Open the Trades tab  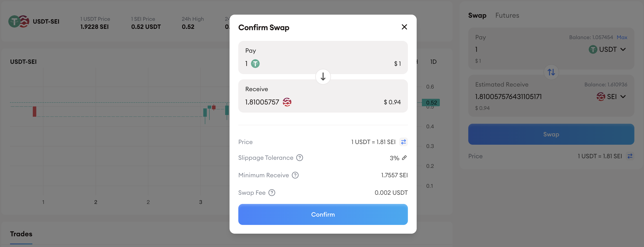(x=21, y=234)
